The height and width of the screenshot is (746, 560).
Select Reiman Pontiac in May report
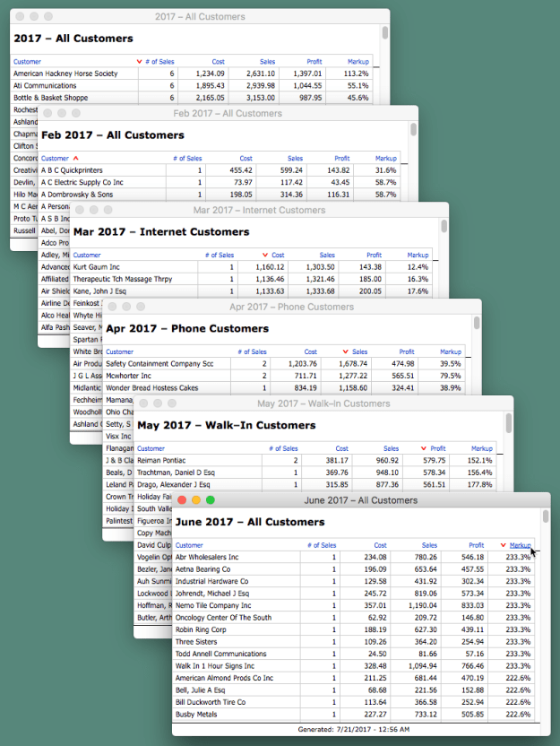pyautogui.click(x=316, y=461)
